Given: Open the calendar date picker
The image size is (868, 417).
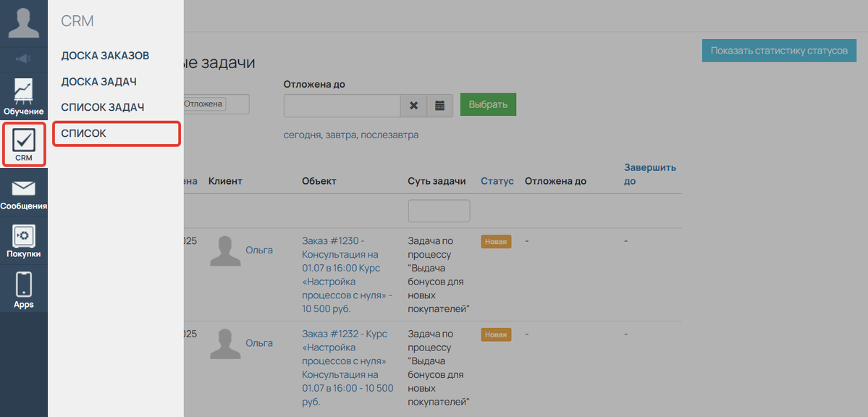Looking at the screenshot, I should [x=439, y=105].
